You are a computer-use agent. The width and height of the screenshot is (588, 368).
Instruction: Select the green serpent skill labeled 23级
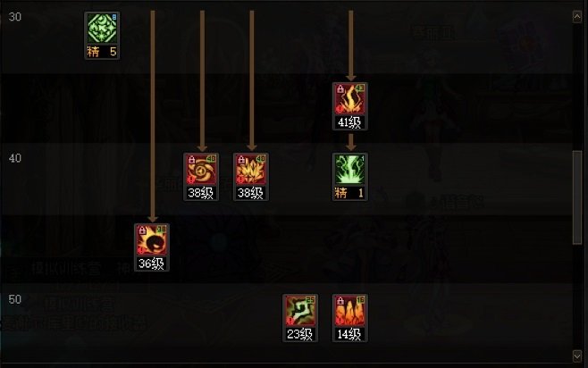click(x=300, y=311)
